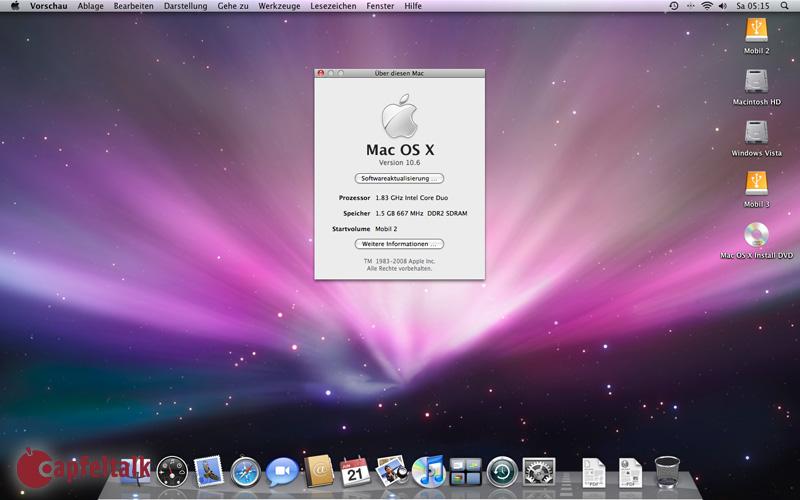
Task: Click the Weitere Informationen button
Action: coord(399,244)
